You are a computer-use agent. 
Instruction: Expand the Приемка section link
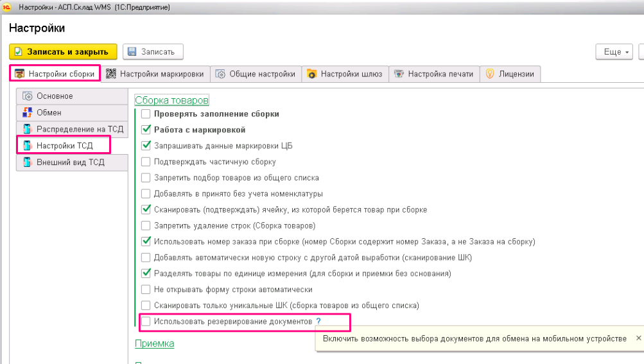(155, 343)
